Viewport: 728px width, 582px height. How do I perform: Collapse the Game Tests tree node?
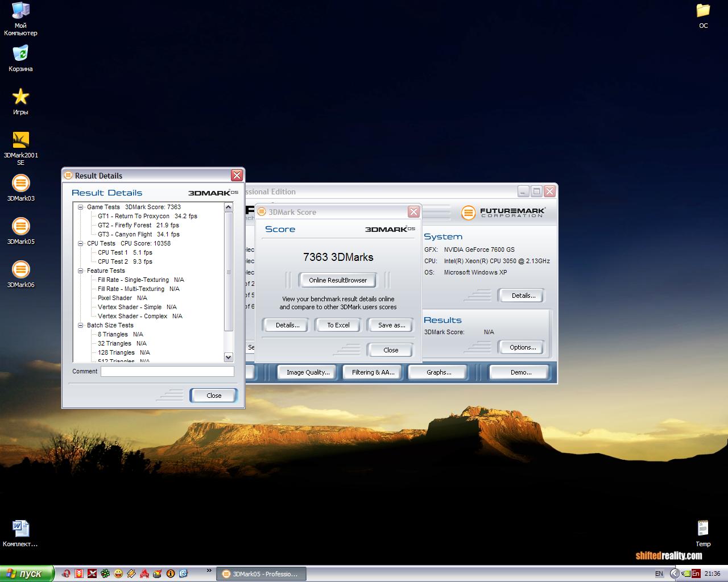tap(81, 207)
